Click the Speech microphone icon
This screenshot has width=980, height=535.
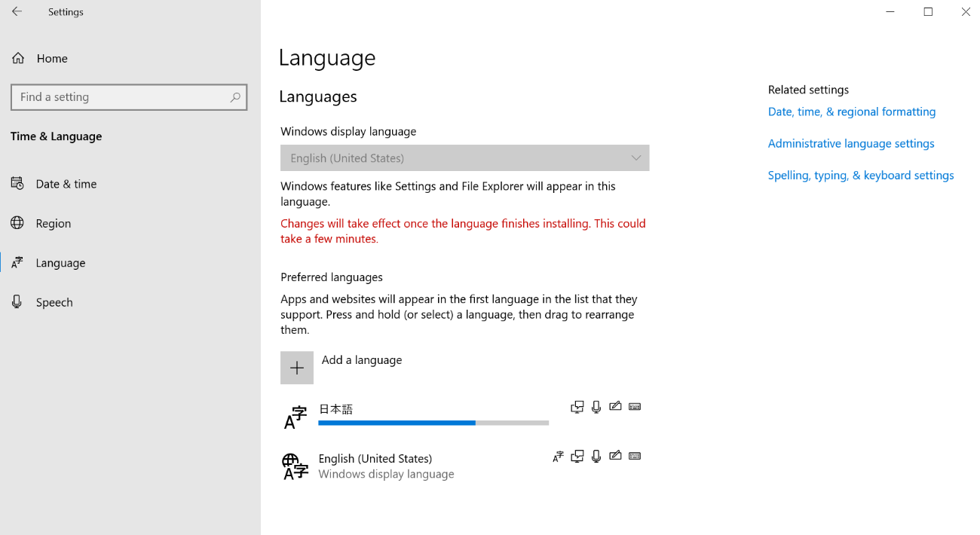pyautogui.click(x=18, y=302)
